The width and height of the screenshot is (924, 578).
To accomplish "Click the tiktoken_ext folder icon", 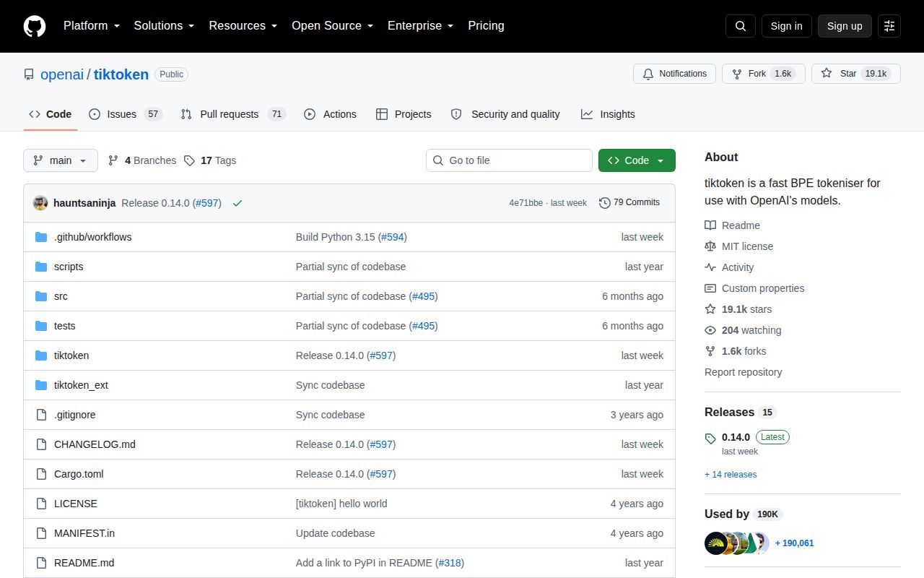I will (41, 385).
